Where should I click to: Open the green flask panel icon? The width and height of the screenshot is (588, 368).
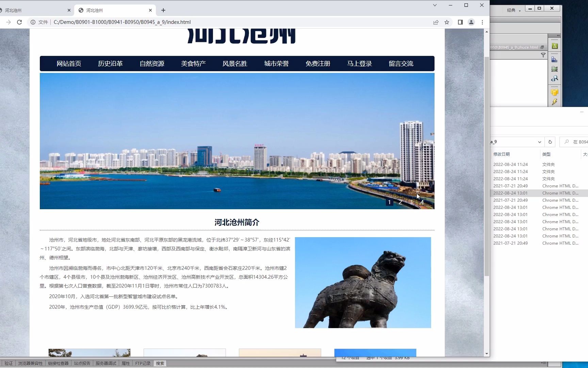tap(555, 46)
